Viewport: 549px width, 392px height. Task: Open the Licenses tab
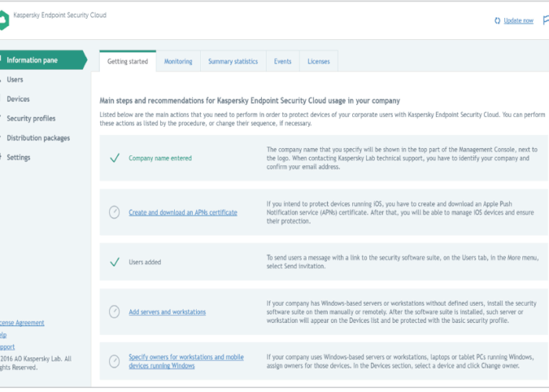coord(318,61)
